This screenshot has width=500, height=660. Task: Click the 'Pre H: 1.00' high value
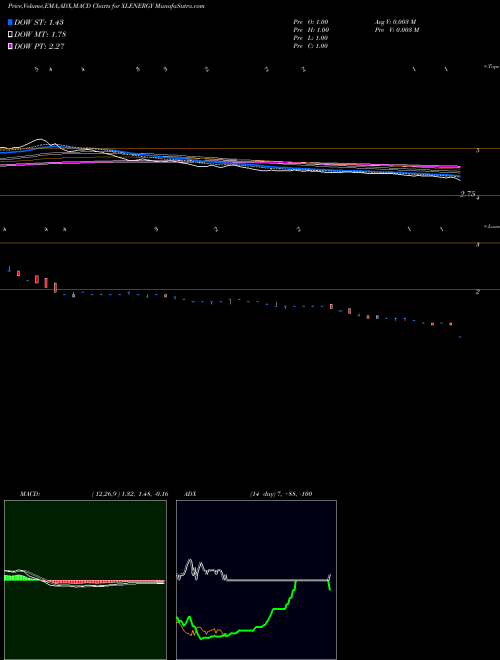311,30
